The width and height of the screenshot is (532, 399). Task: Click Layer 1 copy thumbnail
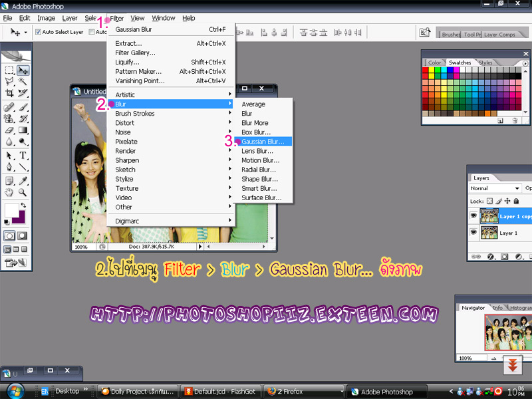coord(489,215)
